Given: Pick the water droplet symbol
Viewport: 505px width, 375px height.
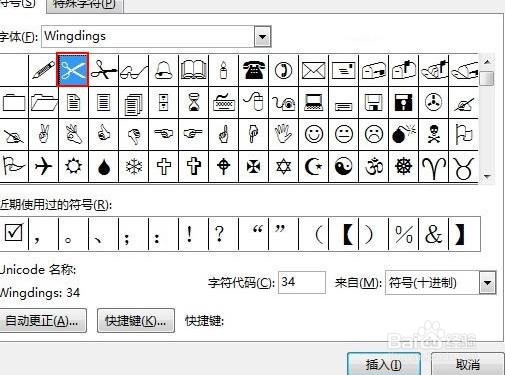Looking at the screenshot, I should point(103,166).
